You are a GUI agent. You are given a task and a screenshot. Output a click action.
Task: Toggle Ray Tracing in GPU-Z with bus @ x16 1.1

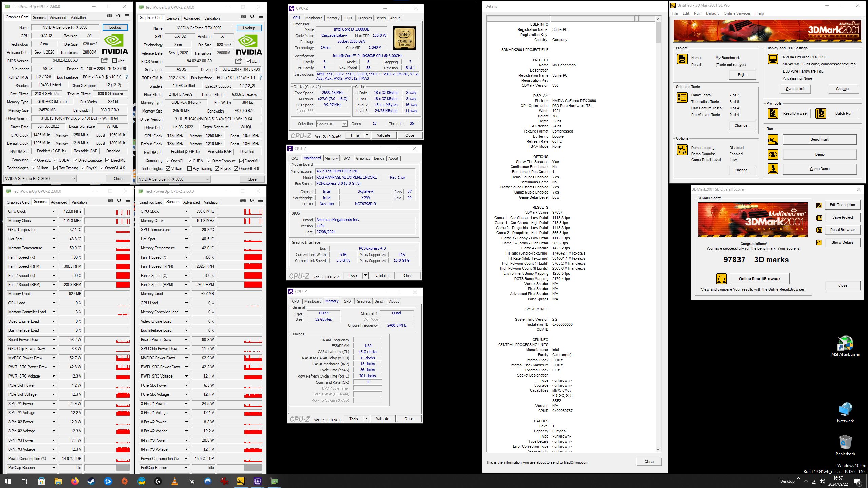point(190,169)
